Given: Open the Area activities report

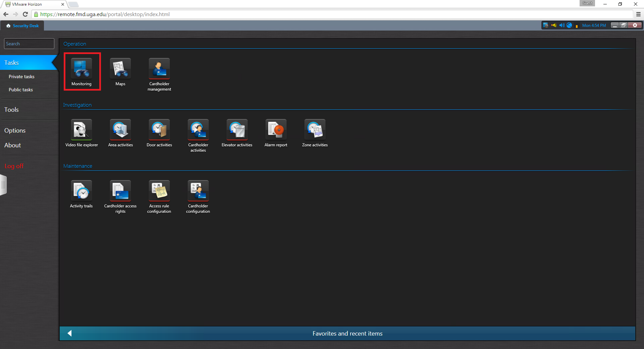Looking at the screenshot, I should click(x=120, y=130).
